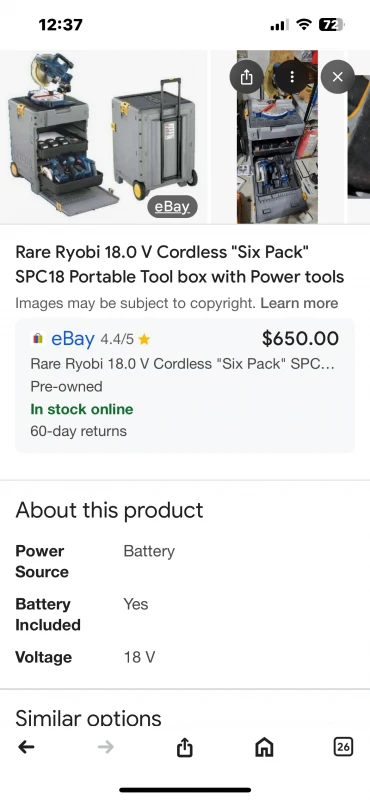Screen dimensions: 370x800
Task: Tap the 60-day returns text
Action: (x=79, y=431)
